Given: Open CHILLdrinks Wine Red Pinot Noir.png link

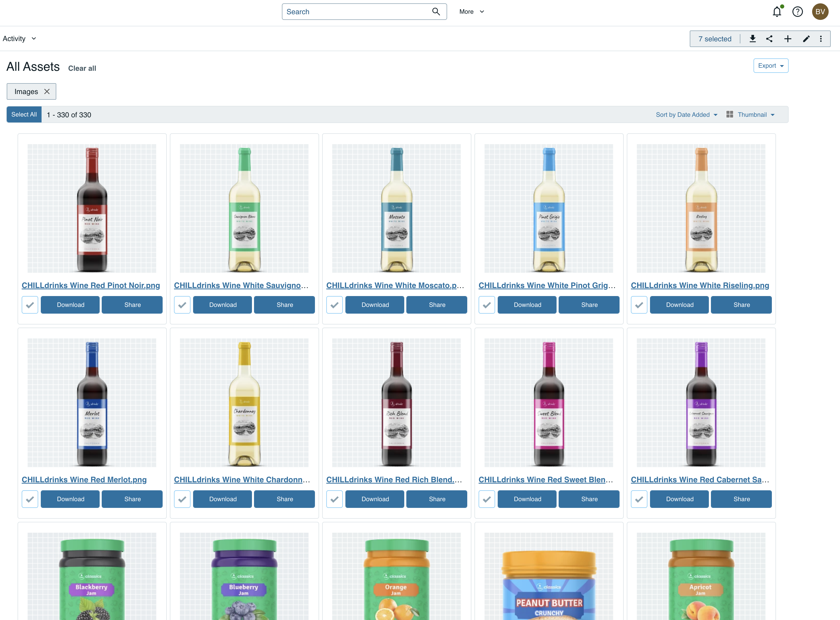Looking at the screenshot, I should (x=91, y=285).
